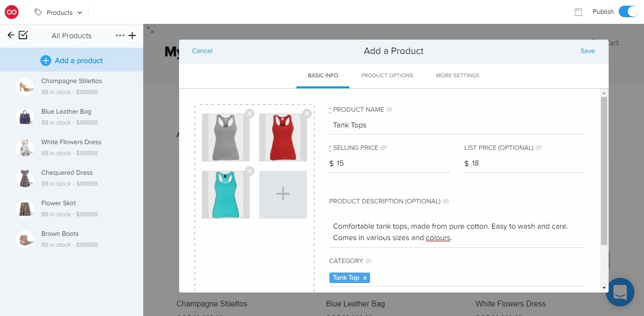Click the back arrow in sidebar
The image size is (644, 316).
[x=11, y=35]
